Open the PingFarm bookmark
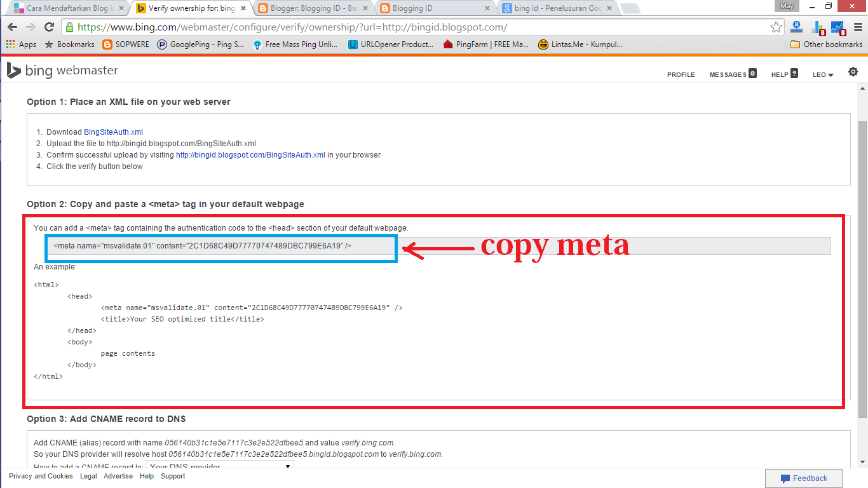Viewport: 868px width, 488px height. pyautogui.click(x=486, y=44)
